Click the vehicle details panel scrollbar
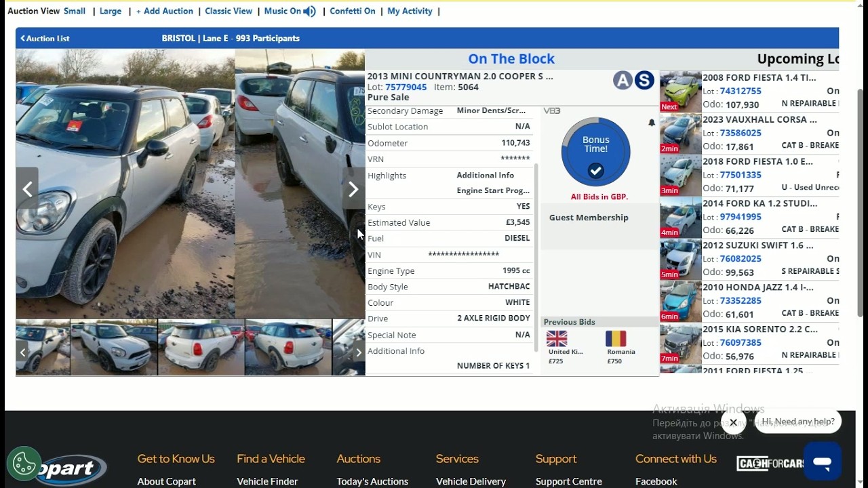 click(x=536, y=258)
